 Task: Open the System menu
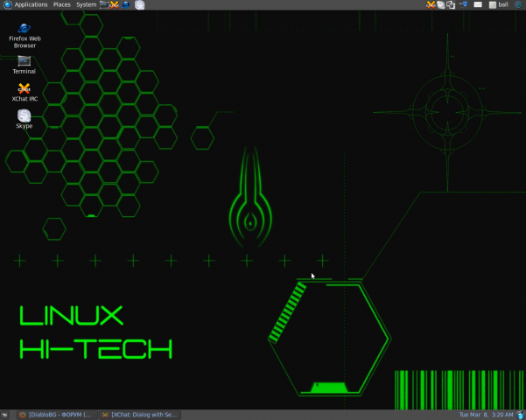(x=86, y=4)
